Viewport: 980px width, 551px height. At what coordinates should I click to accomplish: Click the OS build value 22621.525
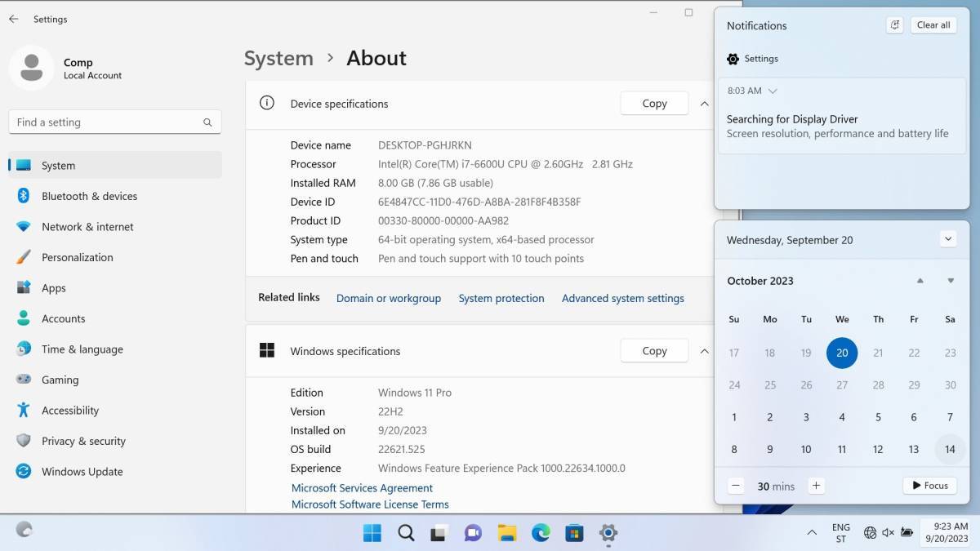click(x=401, y=449)
